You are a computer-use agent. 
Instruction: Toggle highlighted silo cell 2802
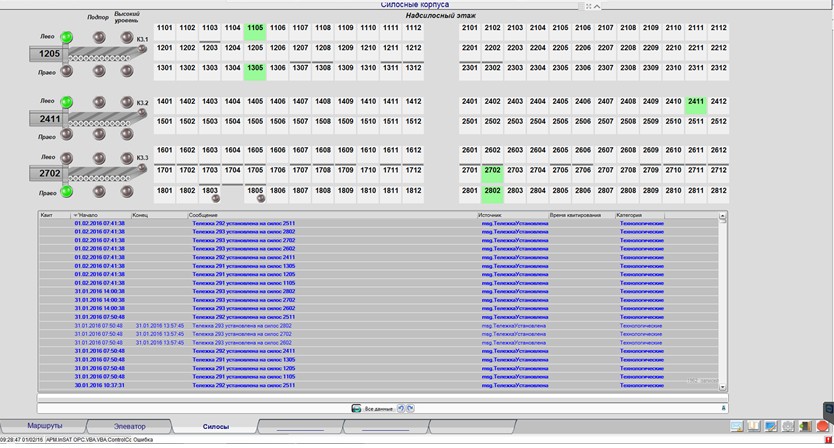(492, 190)
